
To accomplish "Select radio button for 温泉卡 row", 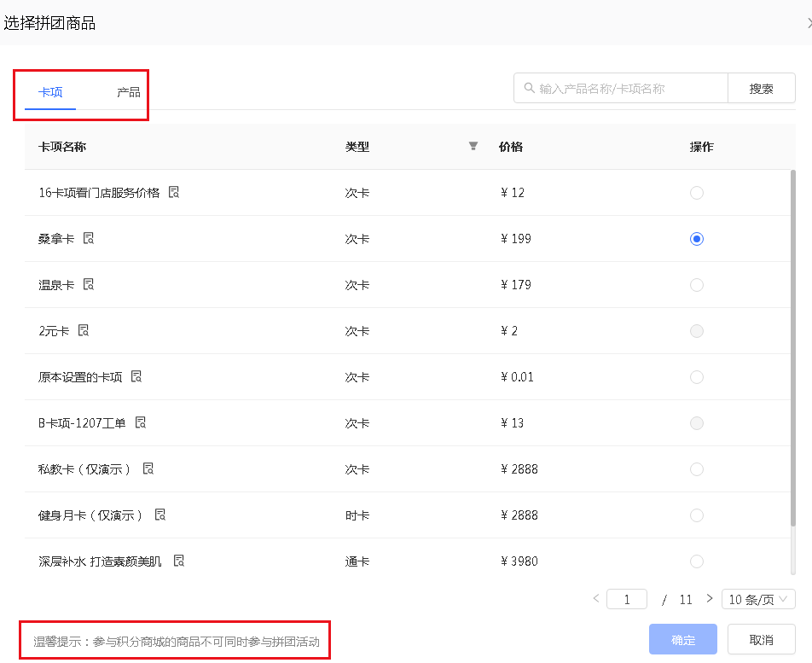I will pos(697,285).
